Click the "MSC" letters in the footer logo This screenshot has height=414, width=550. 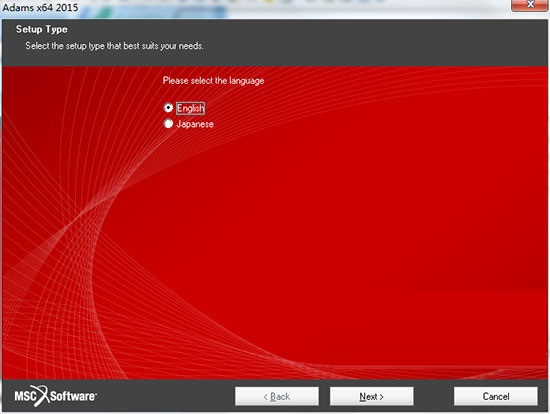[25, 396]
